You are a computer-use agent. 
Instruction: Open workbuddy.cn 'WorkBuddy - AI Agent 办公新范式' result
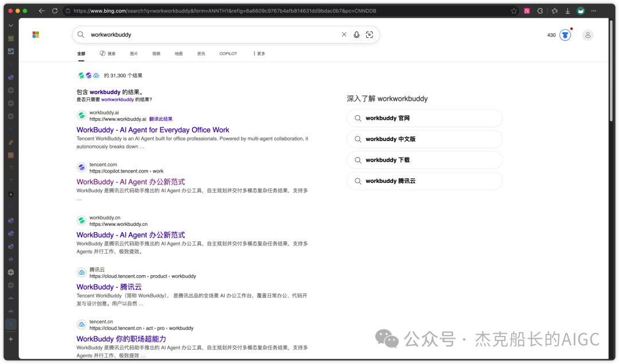[x=131, y=235]
